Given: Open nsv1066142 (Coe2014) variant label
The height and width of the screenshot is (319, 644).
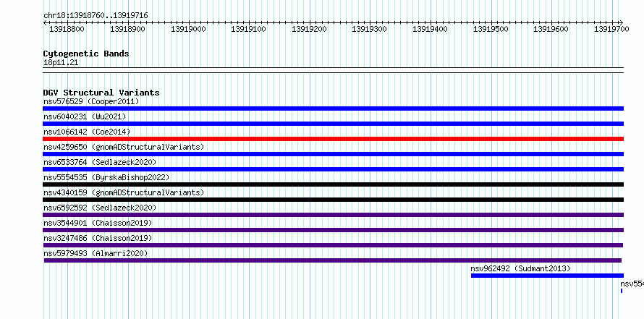Looking at the screenshot, I should pos(87,132).
